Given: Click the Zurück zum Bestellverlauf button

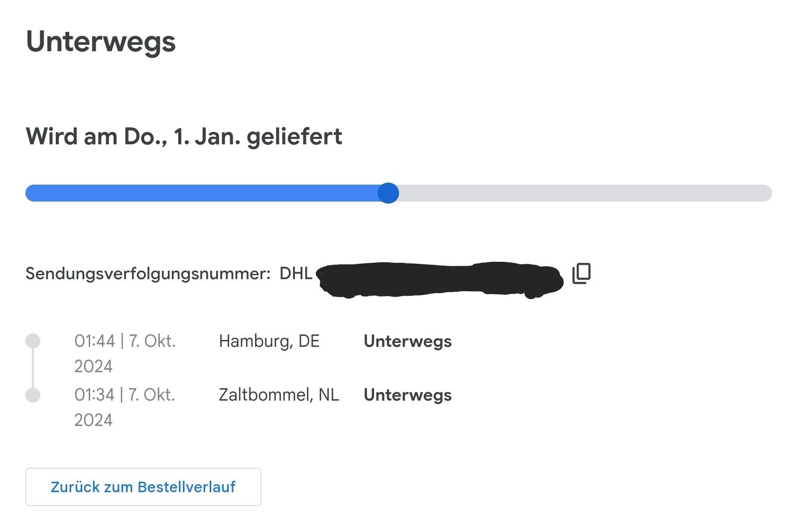Looking at the screenshot, I should point(143,487).
